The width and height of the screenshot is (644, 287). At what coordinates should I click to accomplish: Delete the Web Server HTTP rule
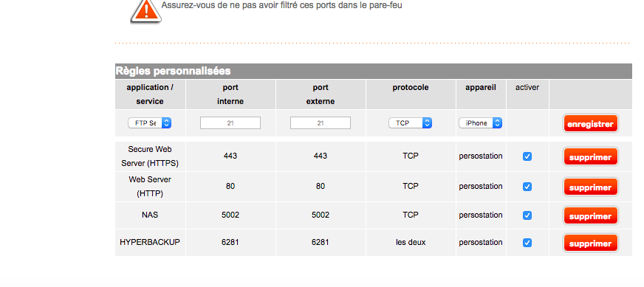[x=590, y=187]
